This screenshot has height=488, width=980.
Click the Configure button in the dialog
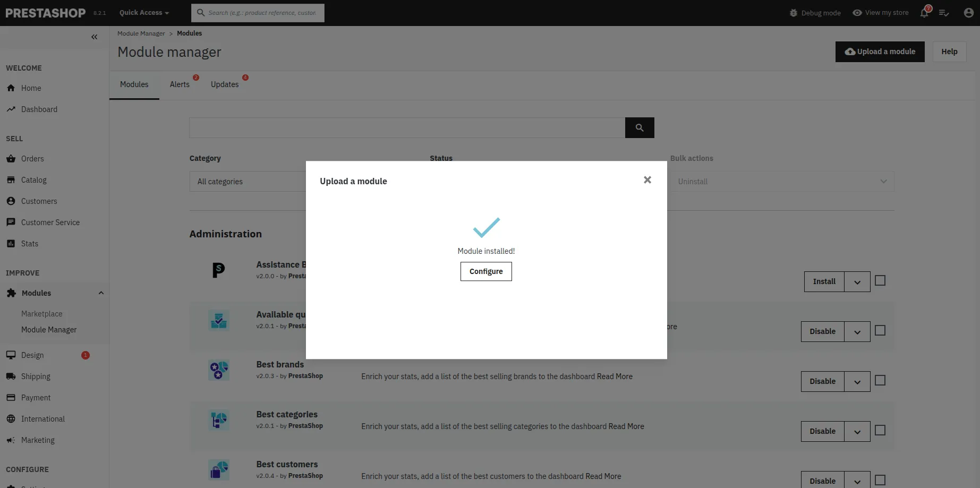[x=485, y=271]
